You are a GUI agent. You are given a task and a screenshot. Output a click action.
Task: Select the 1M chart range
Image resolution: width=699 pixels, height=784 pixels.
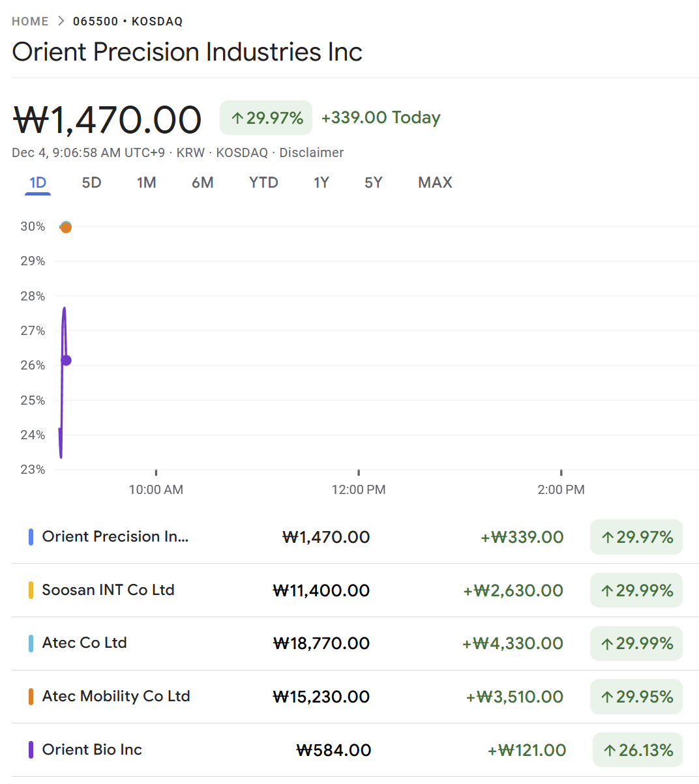click(x=146, y=182)
